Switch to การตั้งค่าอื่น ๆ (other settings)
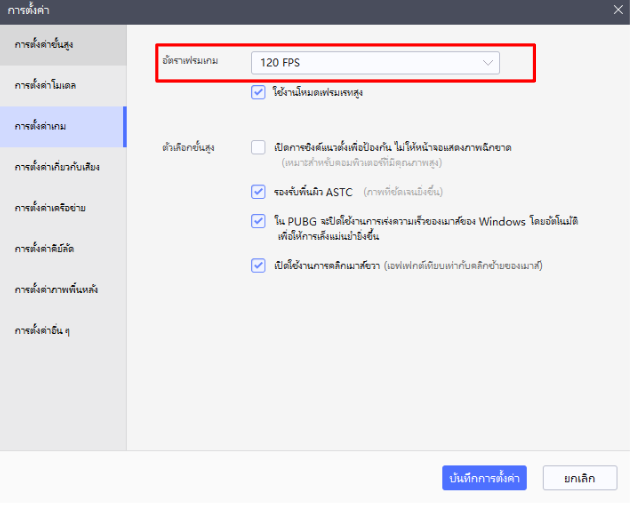Viewport: 631px width, 516px height. click(x=41, y=329)
